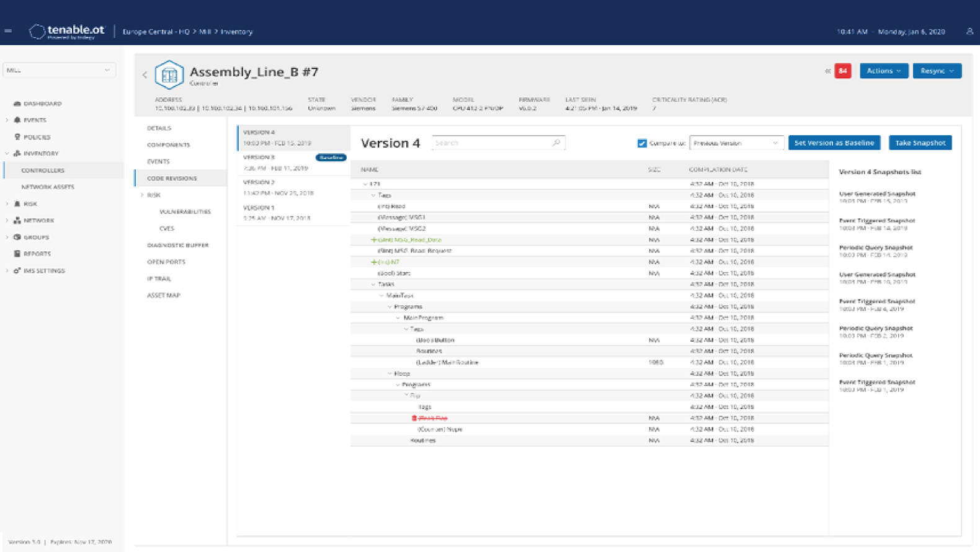Click the version search input field
The width and height of the screenshot is (980, 552).
point(491,143)
